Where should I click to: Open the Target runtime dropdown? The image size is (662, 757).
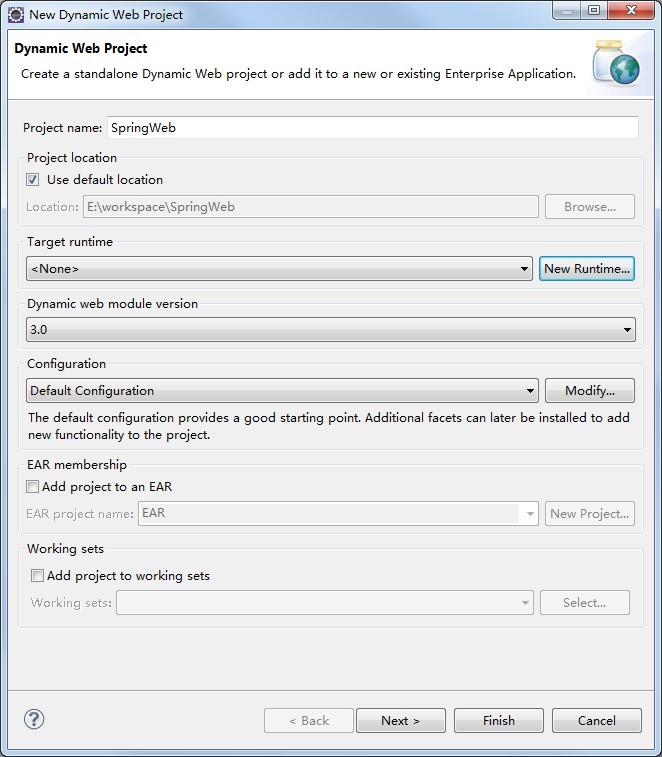279,269
